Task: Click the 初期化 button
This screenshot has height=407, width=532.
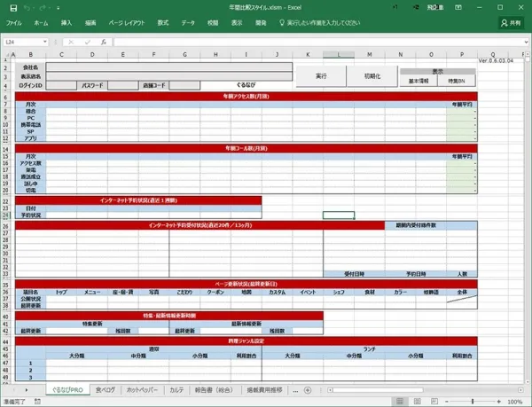Action: point(372,76)
